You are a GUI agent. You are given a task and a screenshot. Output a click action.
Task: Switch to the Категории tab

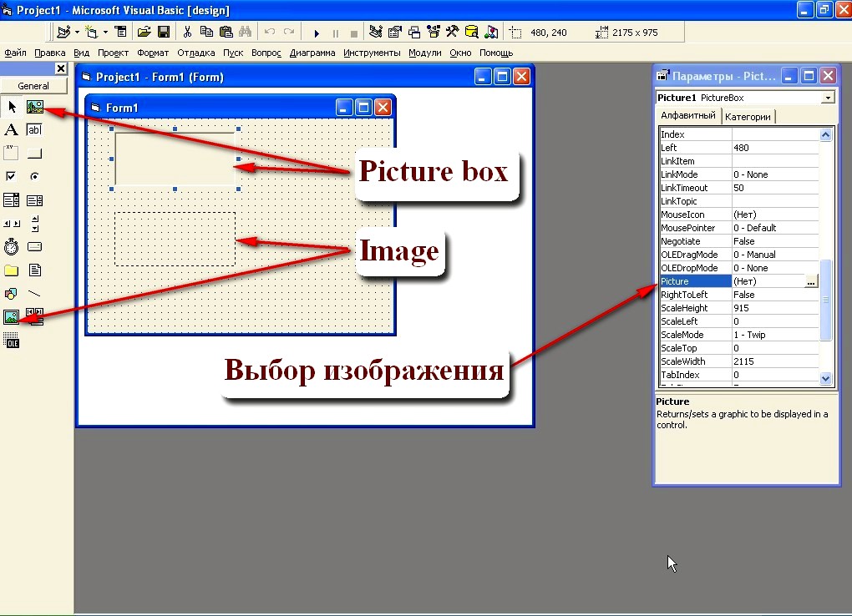point(748,117)
